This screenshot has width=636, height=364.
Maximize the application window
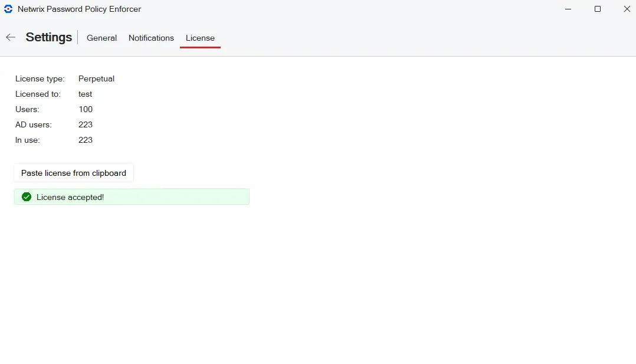598,9
